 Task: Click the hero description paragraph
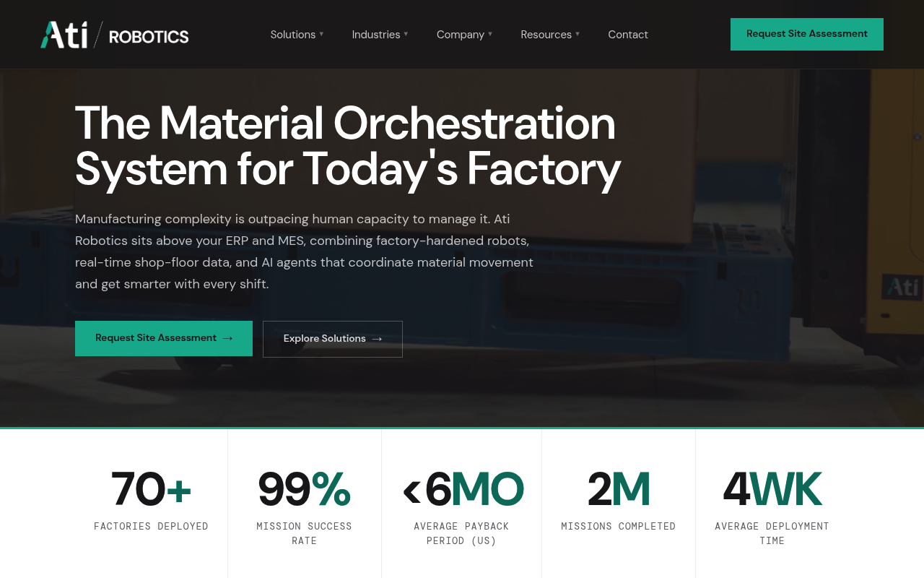[x=304, y=251]
